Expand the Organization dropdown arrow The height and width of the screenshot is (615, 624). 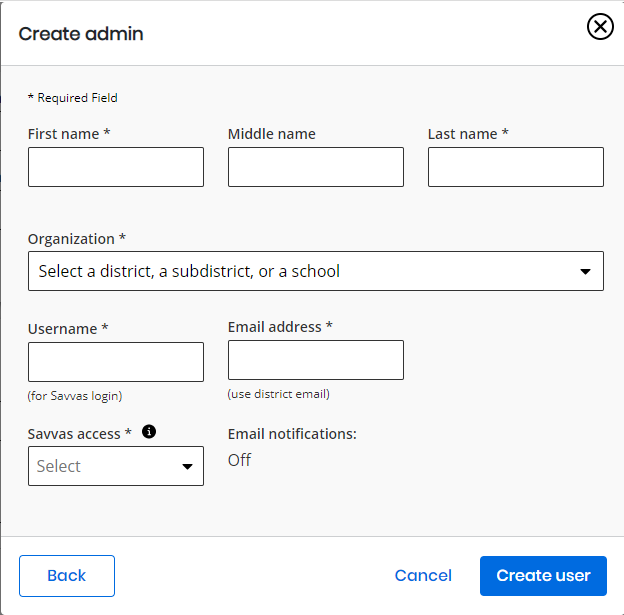(x=585, y=271)
